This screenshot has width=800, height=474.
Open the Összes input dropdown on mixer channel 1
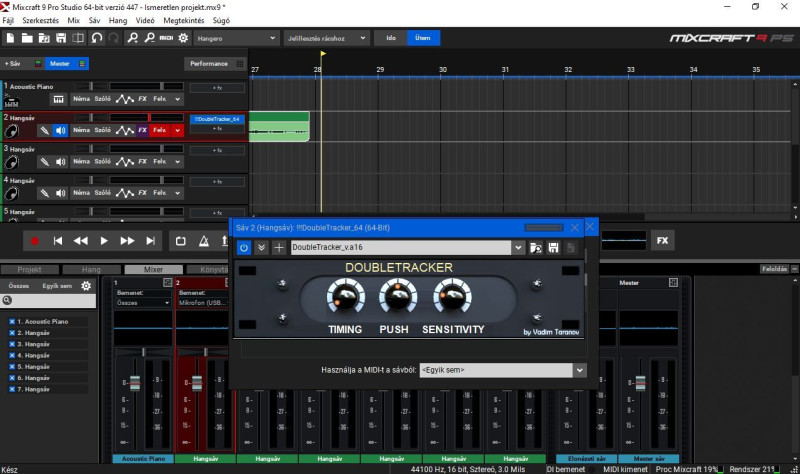click(143, 303)
